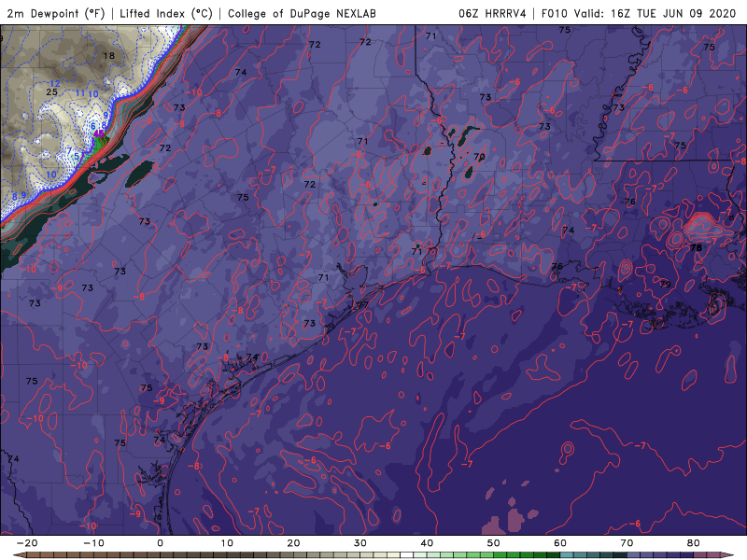Click the '60' label on the color scale
The image size is (747, 560).
pyautogui.click(x=560, y=543)
